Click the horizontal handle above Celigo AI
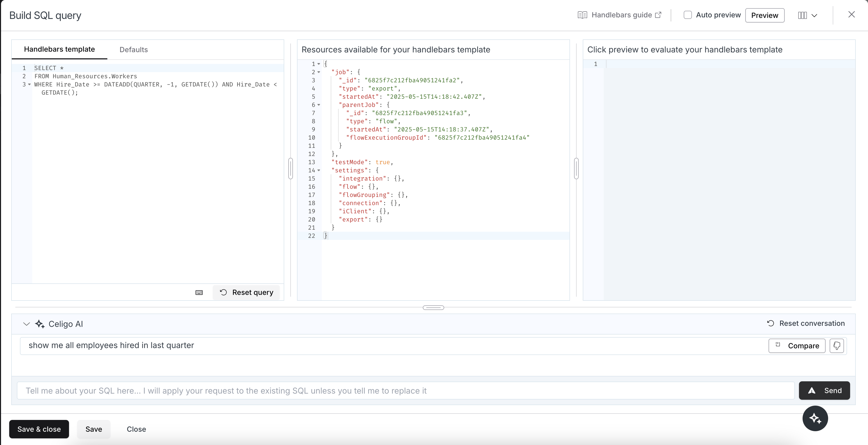The image size is (868, 445). [433, 307]
